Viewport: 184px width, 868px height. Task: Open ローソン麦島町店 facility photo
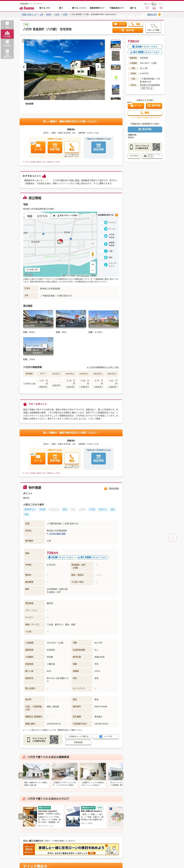(x=38, y=346)
